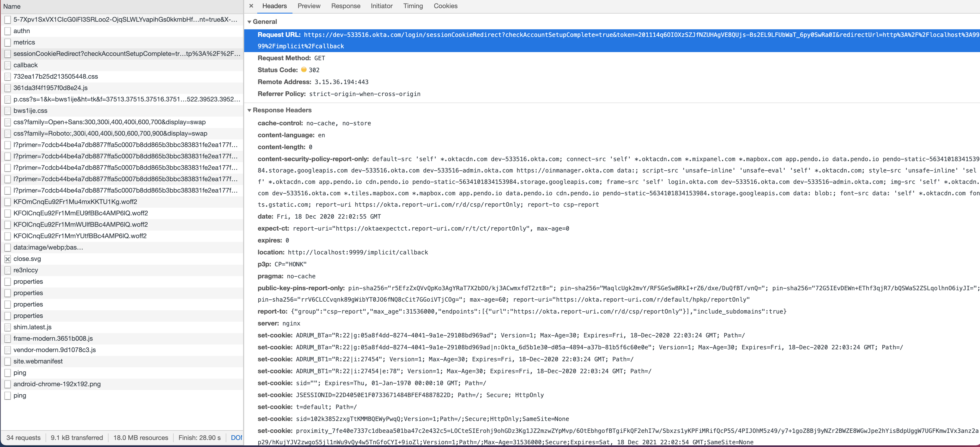Switch to the Cookies tab
Screen dimensions: 980x447
445,6
